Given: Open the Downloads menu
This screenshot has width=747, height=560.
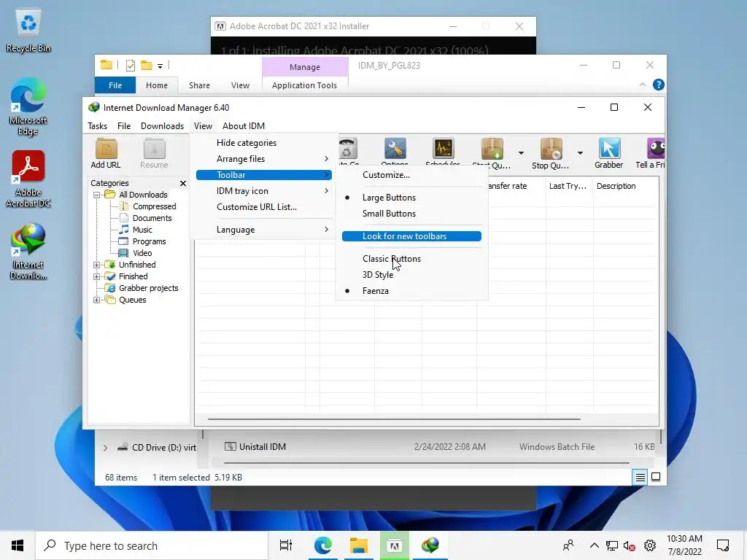Looking at the screenshot, I should pyautogui.click(x=162, y=125).
